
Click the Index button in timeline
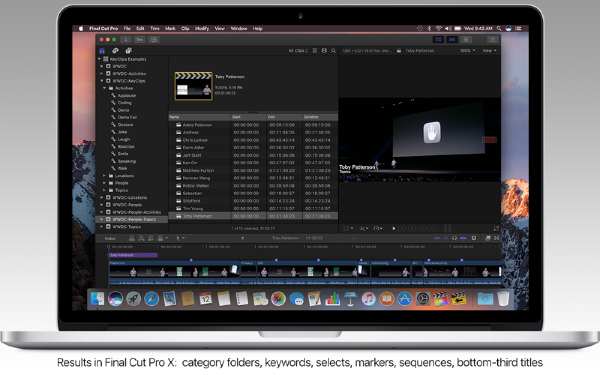110,238
